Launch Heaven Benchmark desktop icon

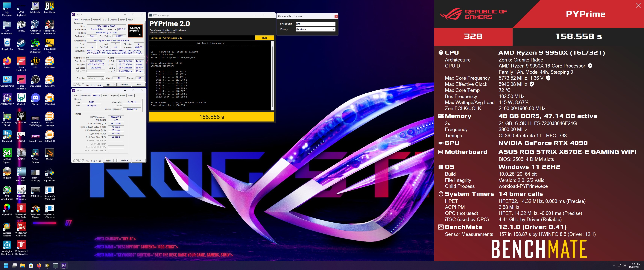[x=21, y=174]
